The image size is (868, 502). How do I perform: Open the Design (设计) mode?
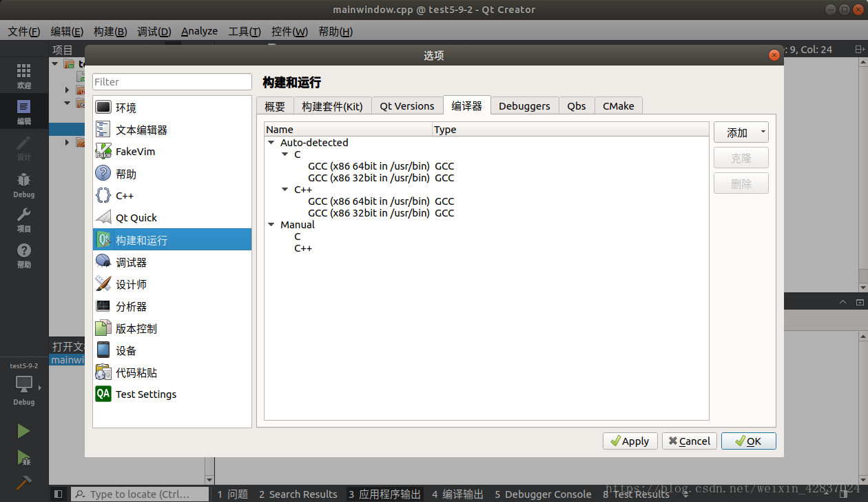(x=24, y=148)
